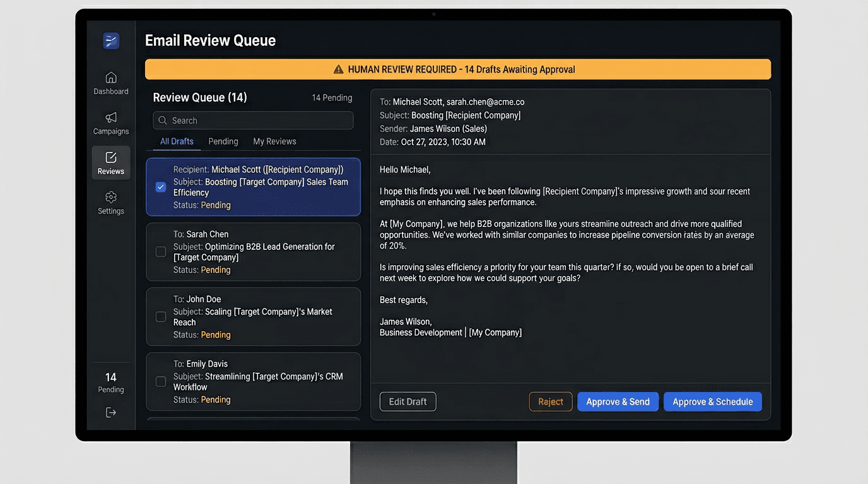
Task: Check the Sarah Chen draft checkbox
Action: (161, 251)
